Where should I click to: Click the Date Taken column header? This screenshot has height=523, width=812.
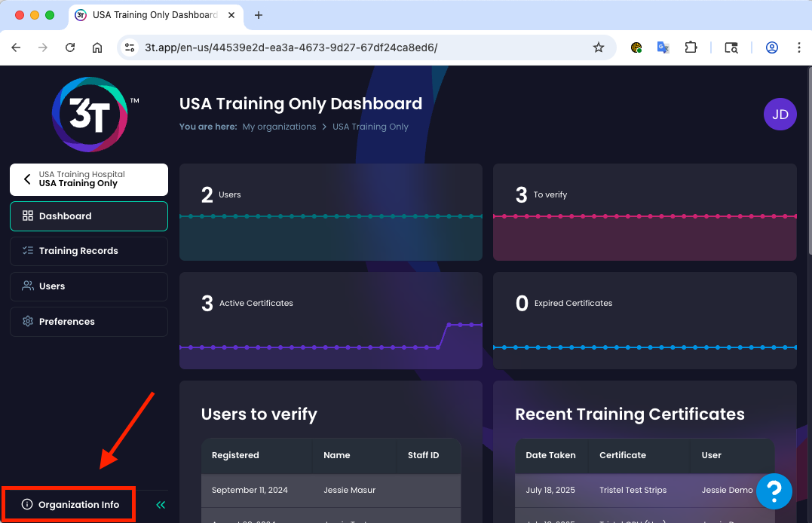point(550,455)
